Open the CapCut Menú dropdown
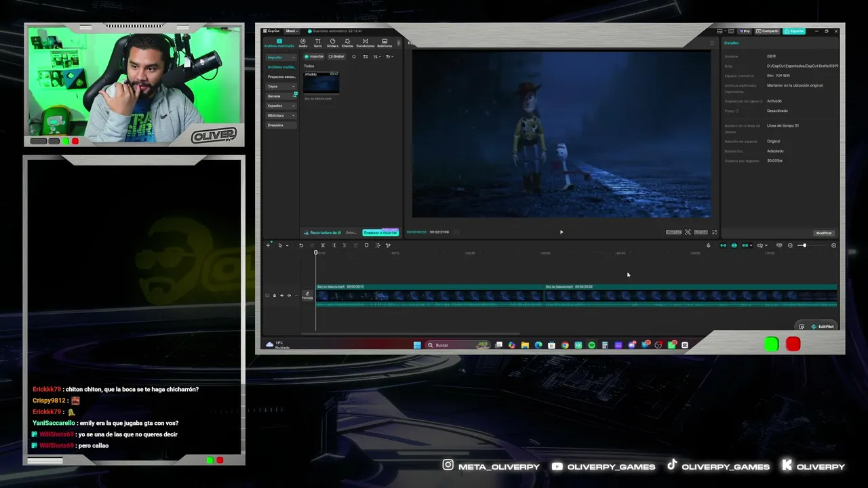868x488 pixels. (x=292, y=31)
